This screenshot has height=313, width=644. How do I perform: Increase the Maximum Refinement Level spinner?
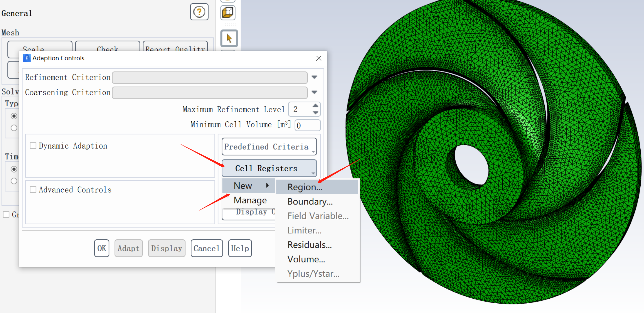316,106
